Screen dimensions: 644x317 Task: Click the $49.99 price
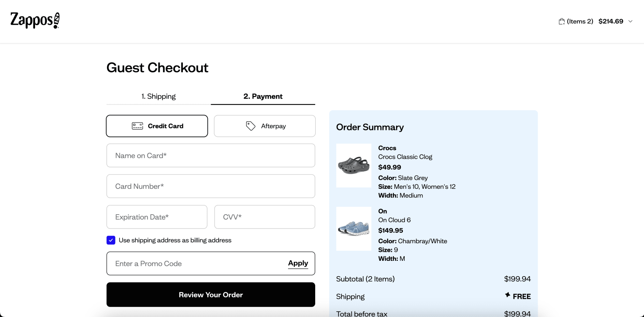click(390, 167)
